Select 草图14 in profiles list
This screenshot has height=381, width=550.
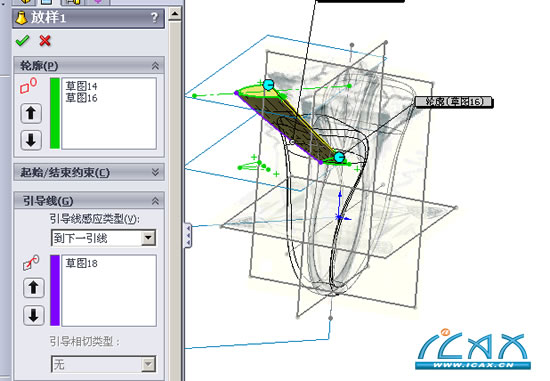coord(81,86)
